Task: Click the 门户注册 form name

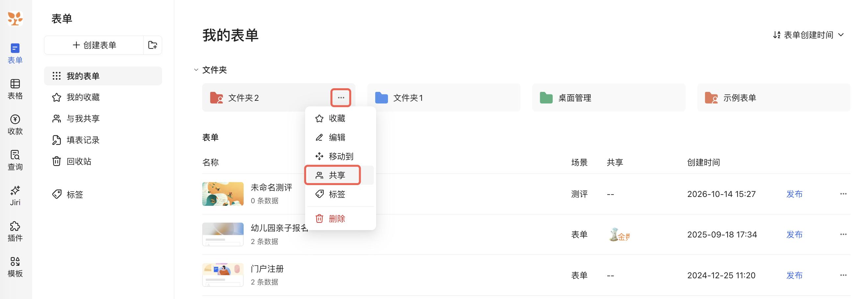Action: coord(267,269)
